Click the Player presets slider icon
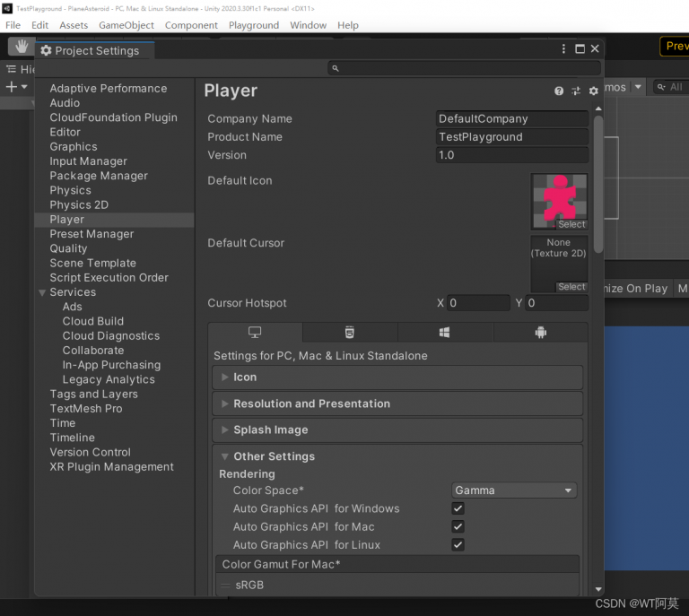This screenshot has width=689, height=616. coord(576,91)
